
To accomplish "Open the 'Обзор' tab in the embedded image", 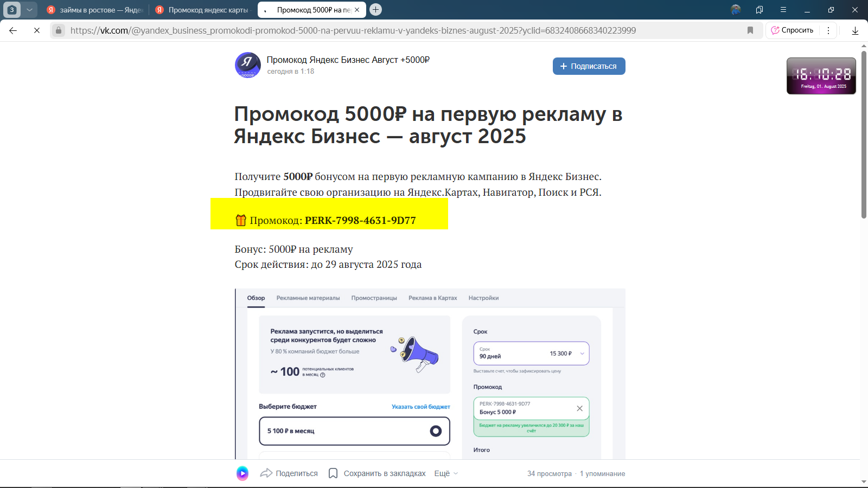I will [256, 298].
